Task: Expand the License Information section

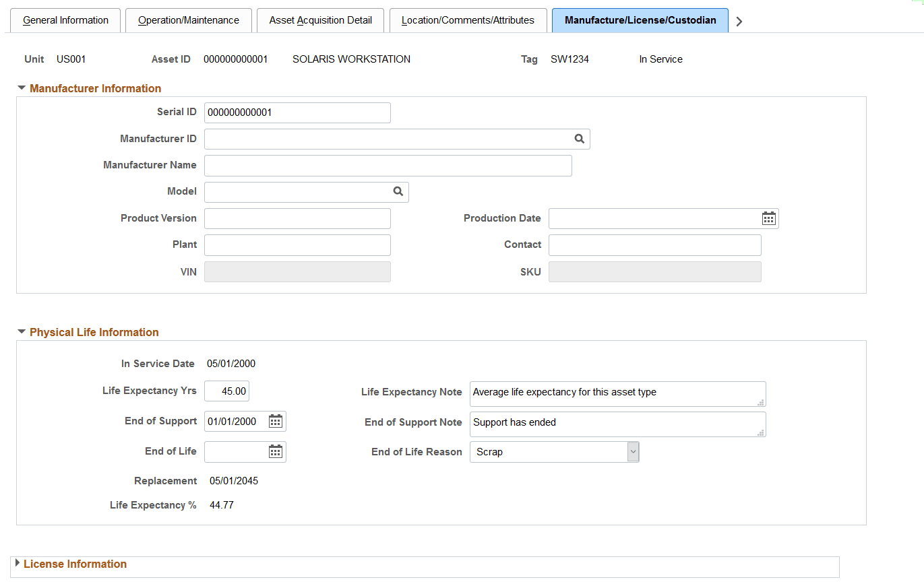Action: click(x=19, y=564)
